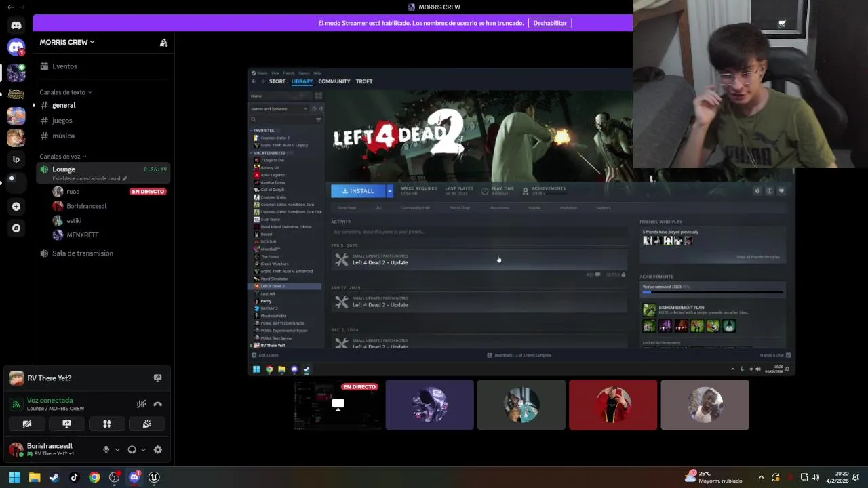Invite people to MORRIS CREW icon

[163, 42]
